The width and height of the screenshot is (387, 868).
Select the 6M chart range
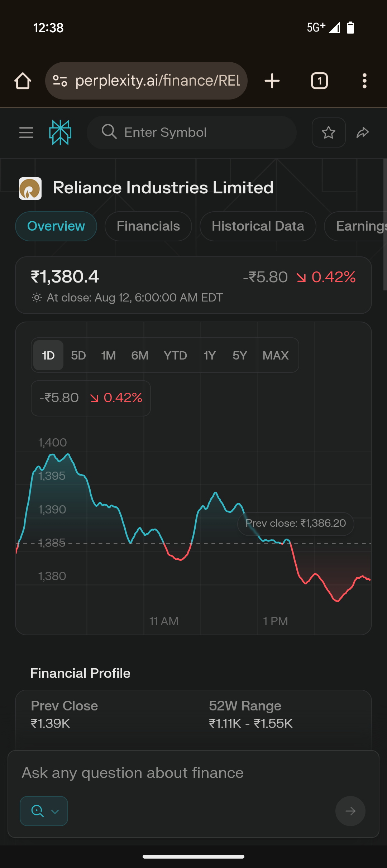tap(140, 356)
